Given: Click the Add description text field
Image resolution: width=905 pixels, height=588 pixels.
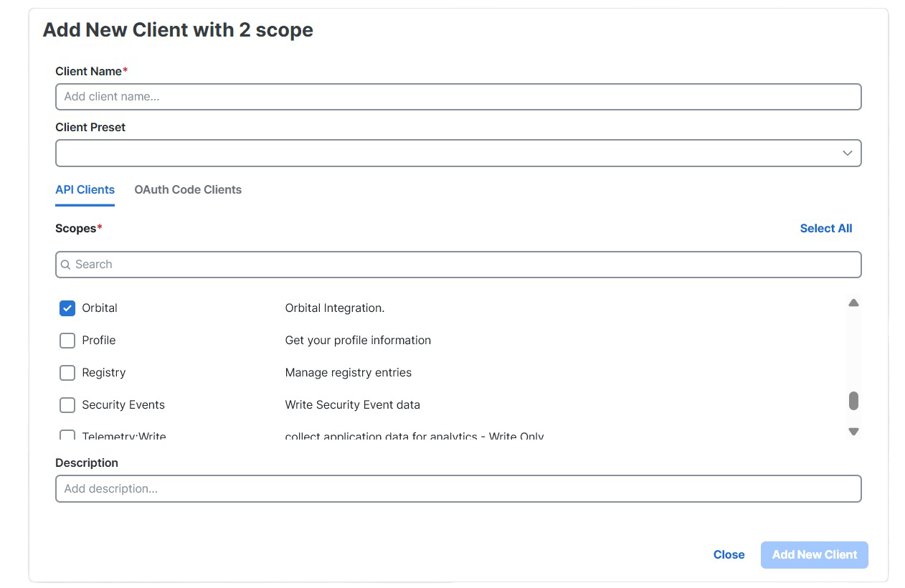Looking at the screenshot, I should click(458, 488).
